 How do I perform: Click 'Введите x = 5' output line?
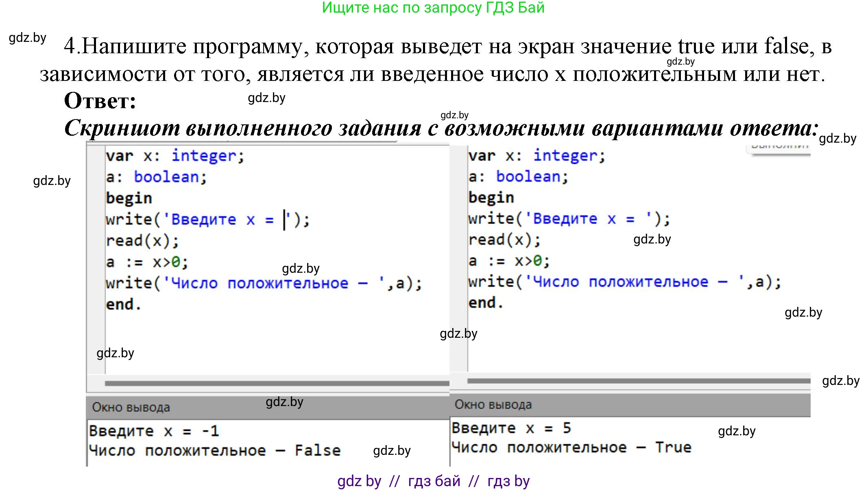511,428
